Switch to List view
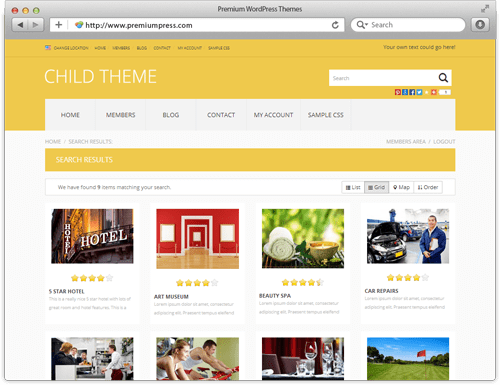 pos(353,187)
